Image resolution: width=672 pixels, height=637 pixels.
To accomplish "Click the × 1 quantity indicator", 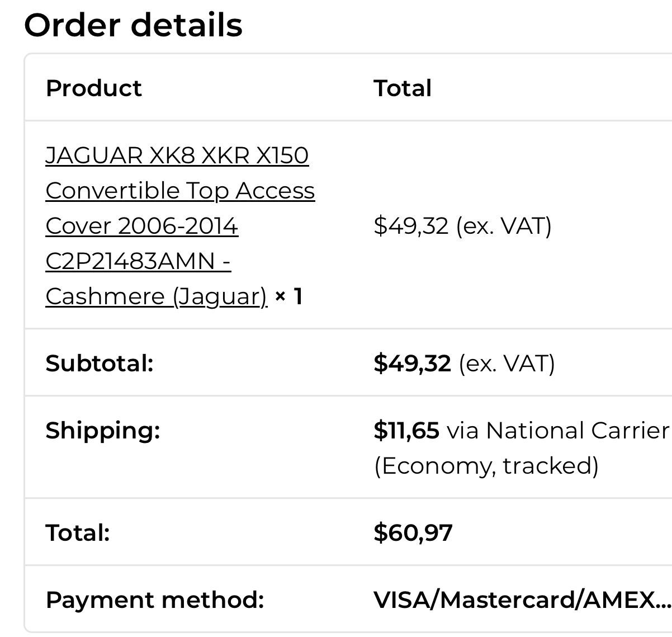I will pyautogui.click(x=288, y=296).
